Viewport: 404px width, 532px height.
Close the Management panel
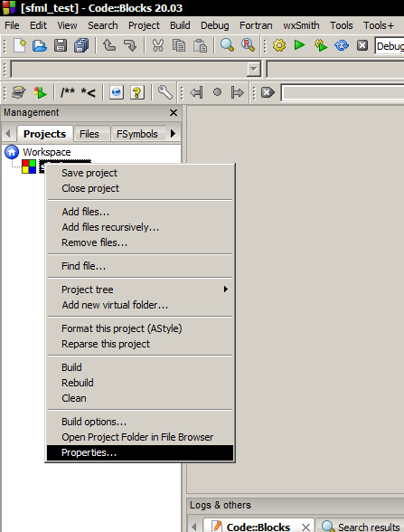coord(174,112)
